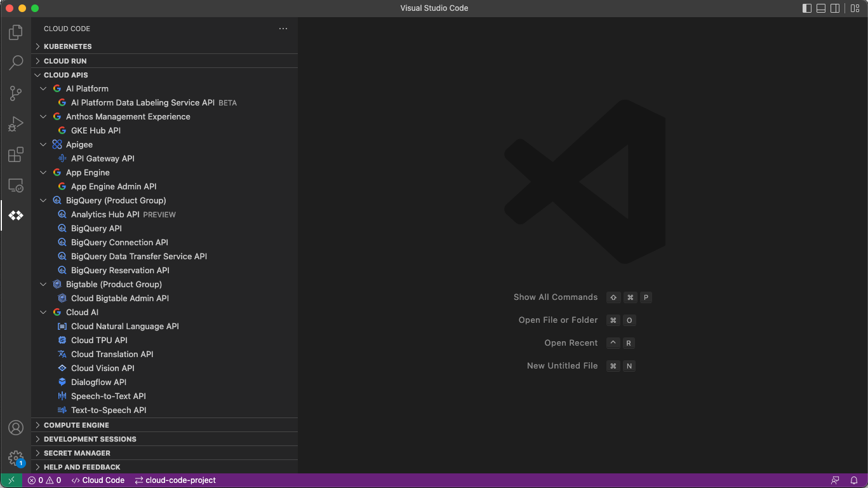Click the Dialogflow API icon
This screenshot has width=868, height=488.
coord(62,382)
